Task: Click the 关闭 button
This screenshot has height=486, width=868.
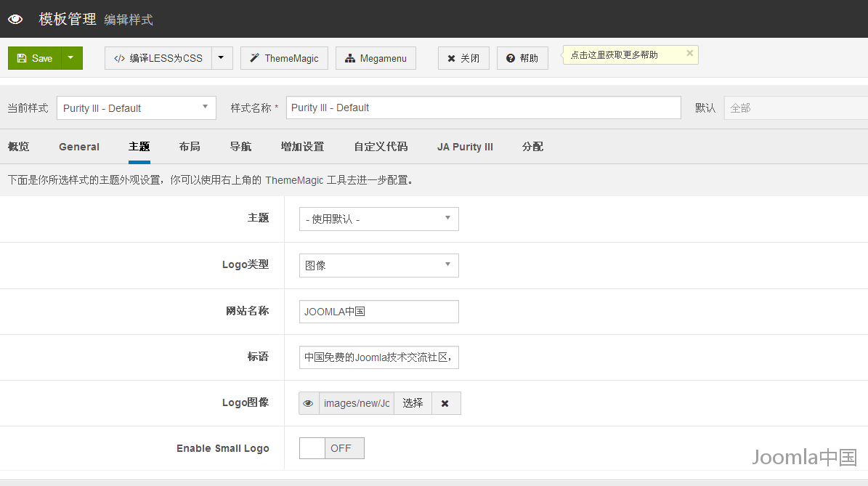Action: coord(463,58)
